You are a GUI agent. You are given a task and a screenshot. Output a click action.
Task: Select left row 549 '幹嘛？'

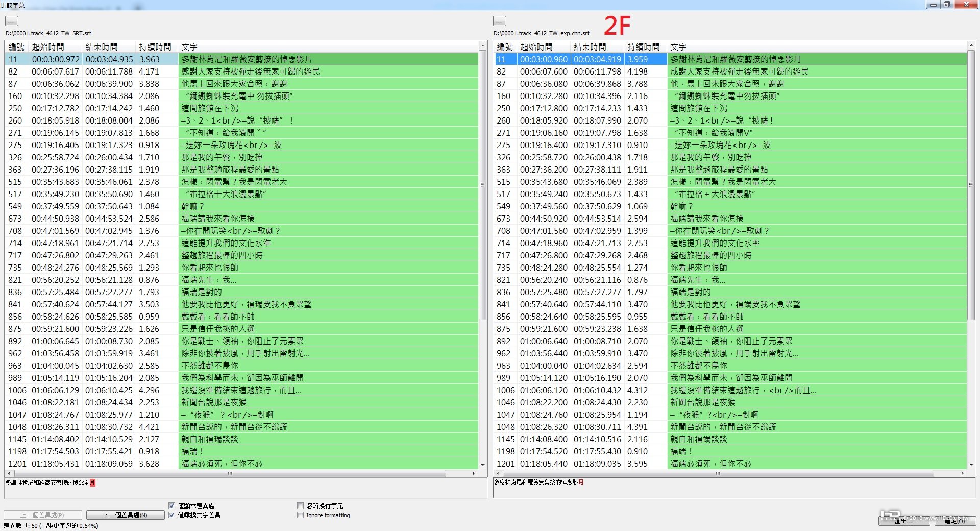pyautogui.click(x=241, y=206)
